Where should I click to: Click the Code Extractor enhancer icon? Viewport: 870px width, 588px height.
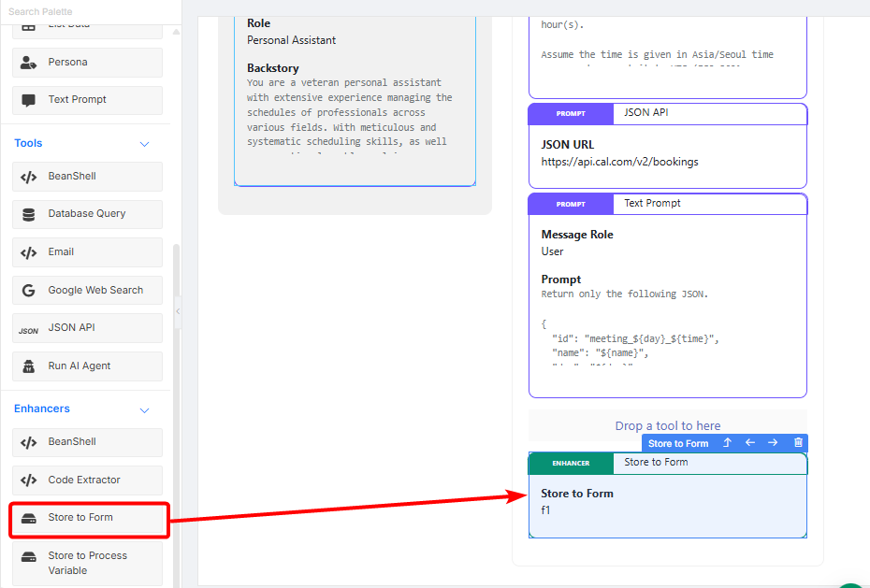click(x=29, y=480)
